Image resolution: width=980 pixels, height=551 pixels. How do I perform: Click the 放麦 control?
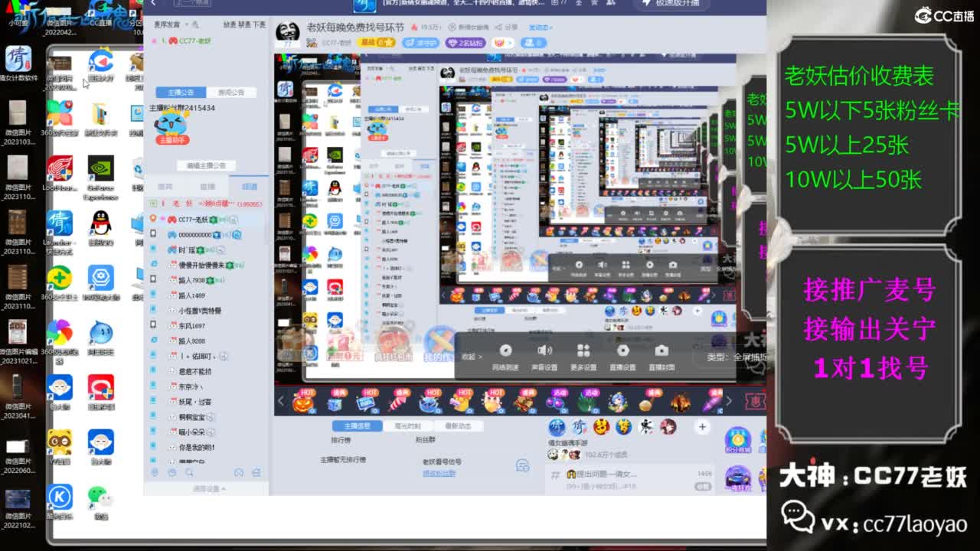point(229,24)
